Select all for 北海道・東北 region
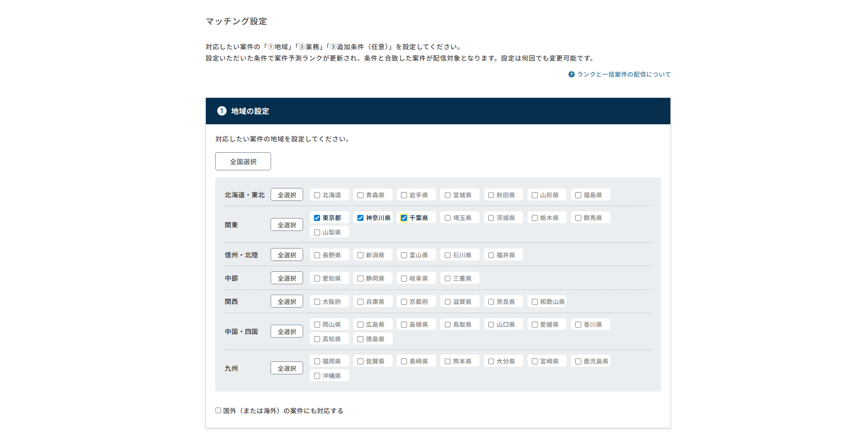 pyautogui.click(x=287, y=195)
